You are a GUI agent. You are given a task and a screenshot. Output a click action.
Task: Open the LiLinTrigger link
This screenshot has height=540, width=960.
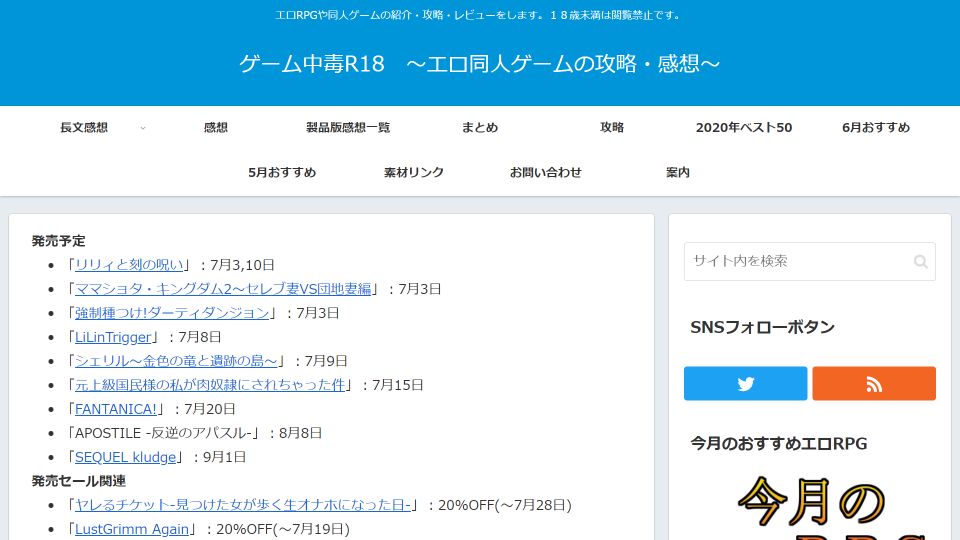click(113, 337)
